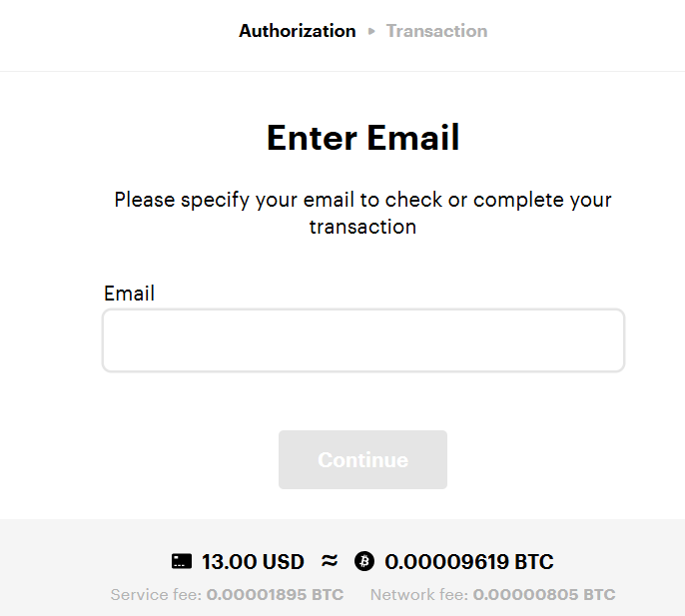Viewport: 685px width, 616px height.
Task: Click the word Email in the heading
Action: (x=413, y=138)
